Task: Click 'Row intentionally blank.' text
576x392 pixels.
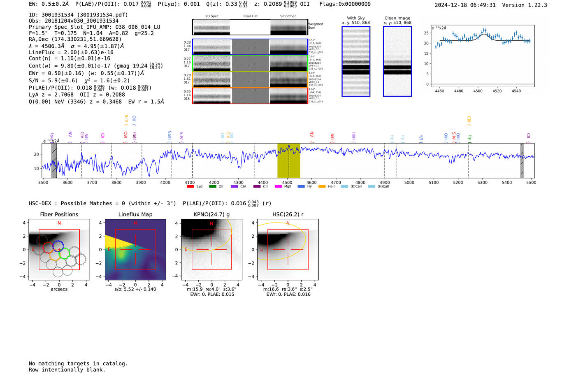Action: pyautogui.click(x=67, y=370)
